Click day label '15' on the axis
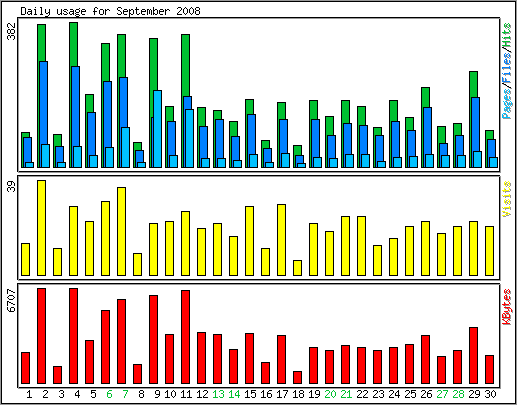 (x=250, y=394)
